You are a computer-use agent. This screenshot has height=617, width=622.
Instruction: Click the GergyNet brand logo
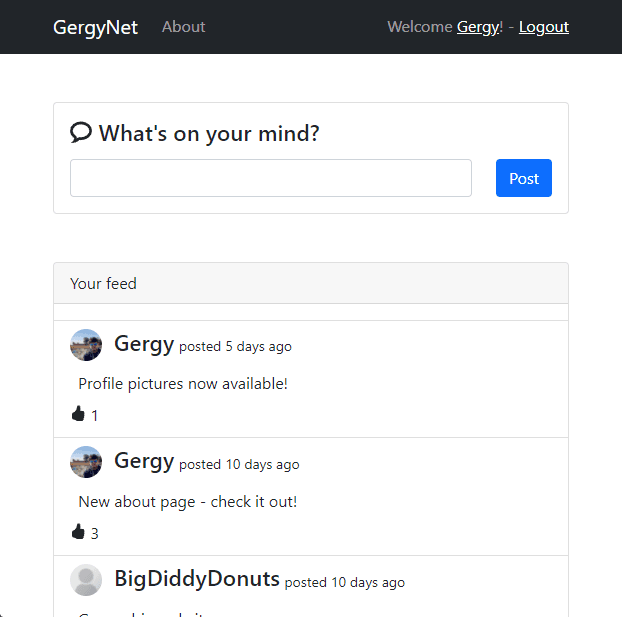(95, 27)
